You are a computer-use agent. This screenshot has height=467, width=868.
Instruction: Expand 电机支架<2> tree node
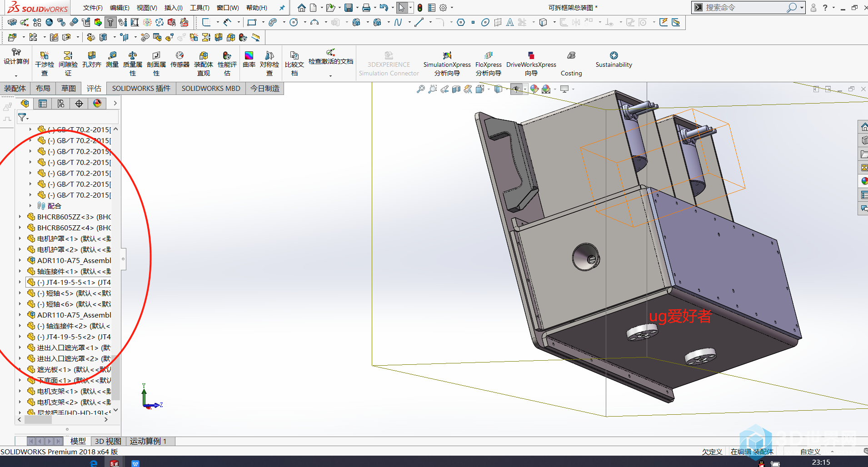point(20,402)
